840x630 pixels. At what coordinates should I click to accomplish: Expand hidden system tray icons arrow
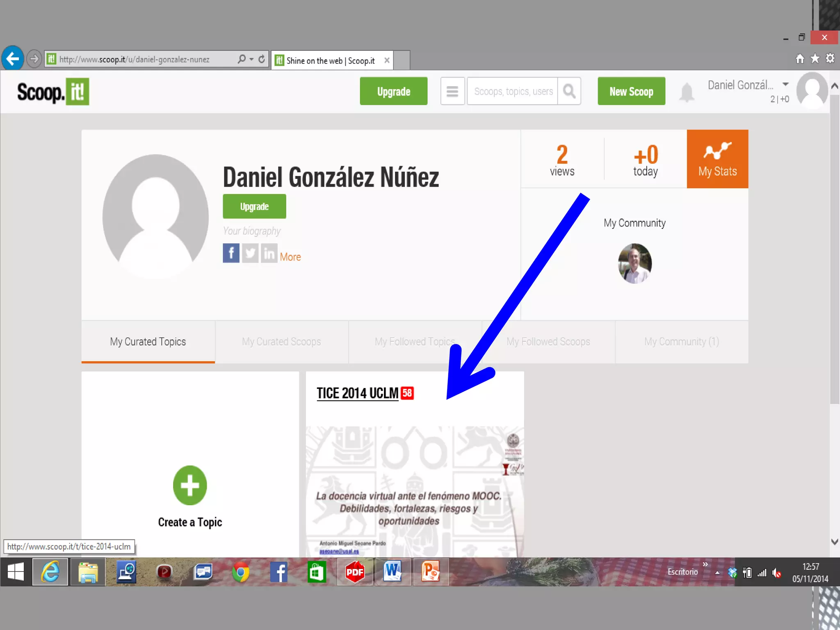[x=717, y=573]
